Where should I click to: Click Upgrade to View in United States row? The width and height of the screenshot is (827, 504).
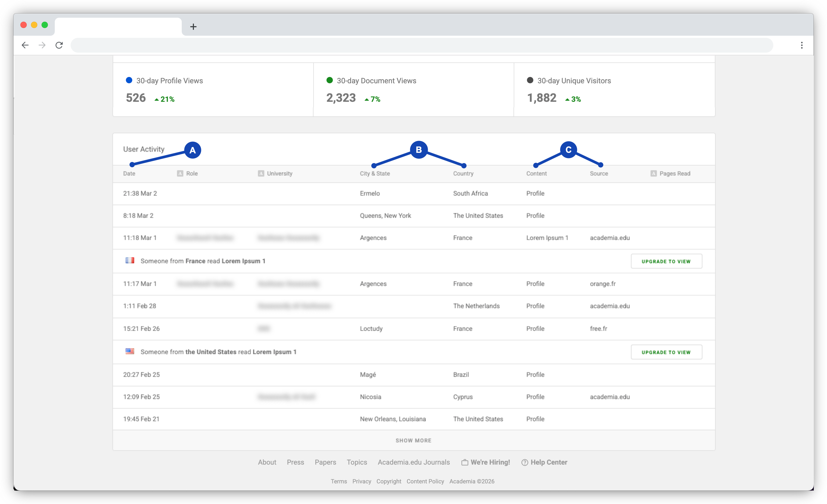point(666,352)
